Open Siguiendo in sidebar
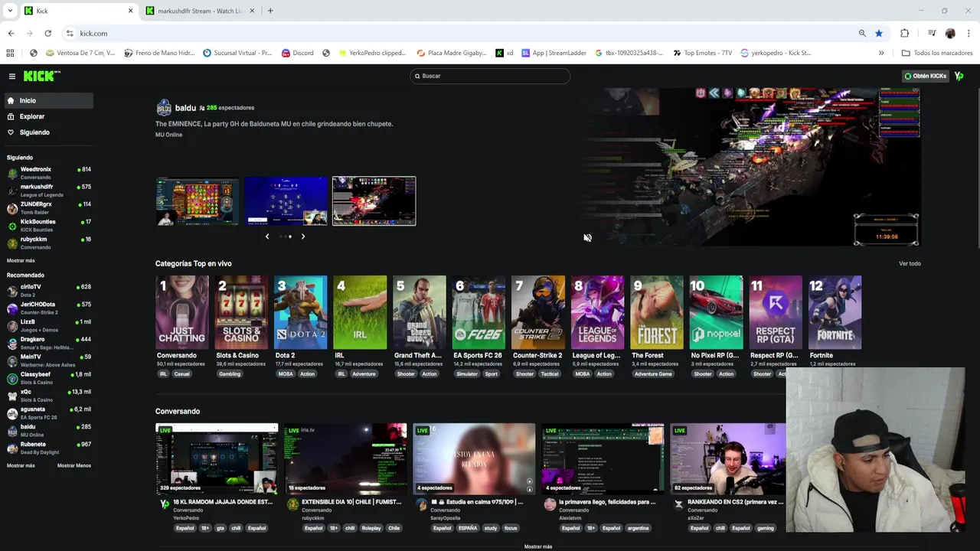980x551 pixels. point(47,132)
